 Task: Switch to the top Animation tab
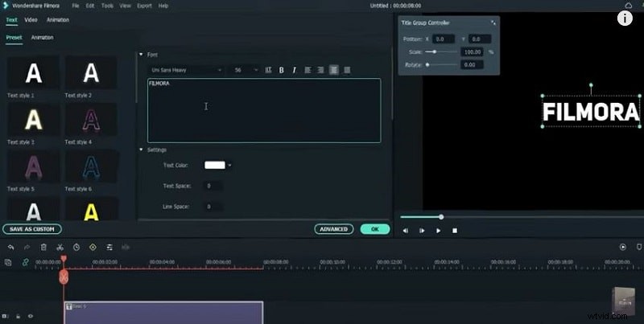click(x=57, y=19)
